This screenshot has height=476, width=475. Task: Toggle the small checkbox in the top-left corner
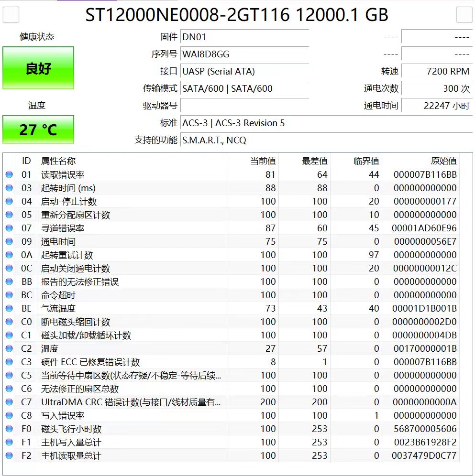(10, 15)
